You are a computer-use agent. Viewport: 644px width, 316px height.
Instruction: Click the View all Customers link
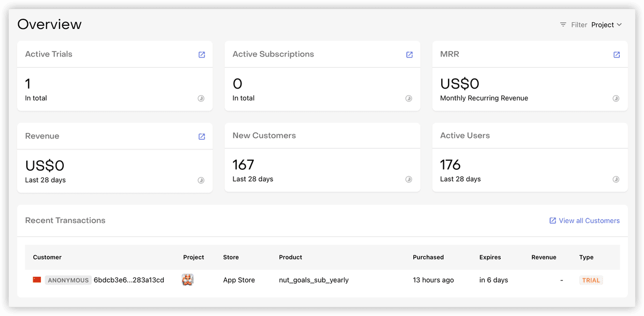coord(584,221)
